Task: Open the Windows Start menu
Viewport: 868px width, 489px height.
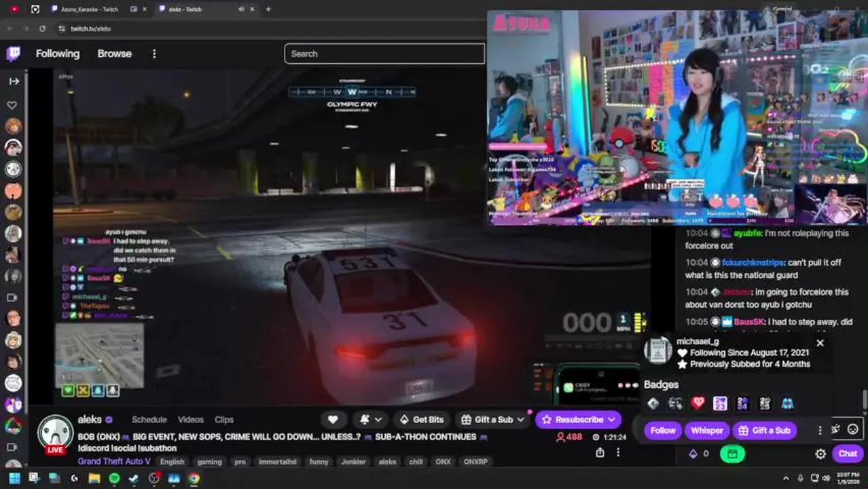Action: click(14, 478)
